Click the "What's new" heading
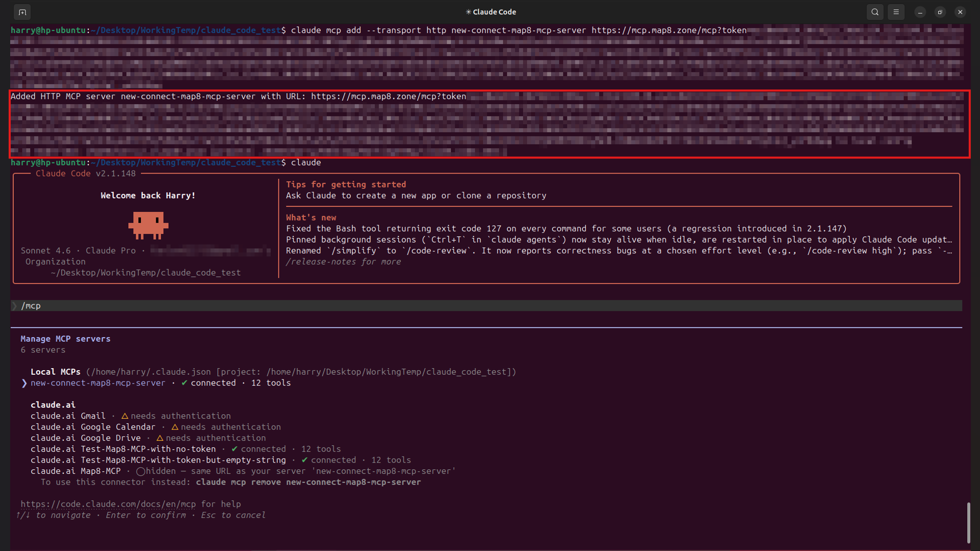Viewport: 980px width, 551px height. (x=311, y=218)
